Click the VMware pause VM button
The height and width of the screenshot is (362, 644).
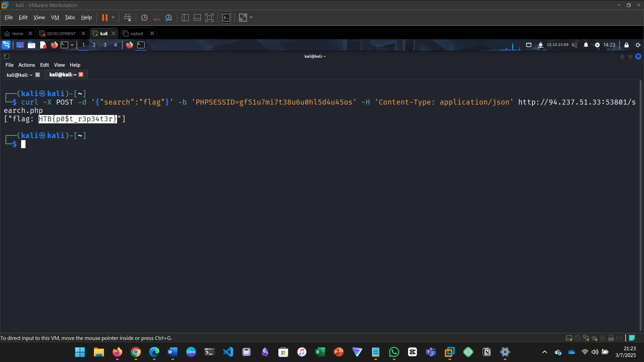pos(105,17)
